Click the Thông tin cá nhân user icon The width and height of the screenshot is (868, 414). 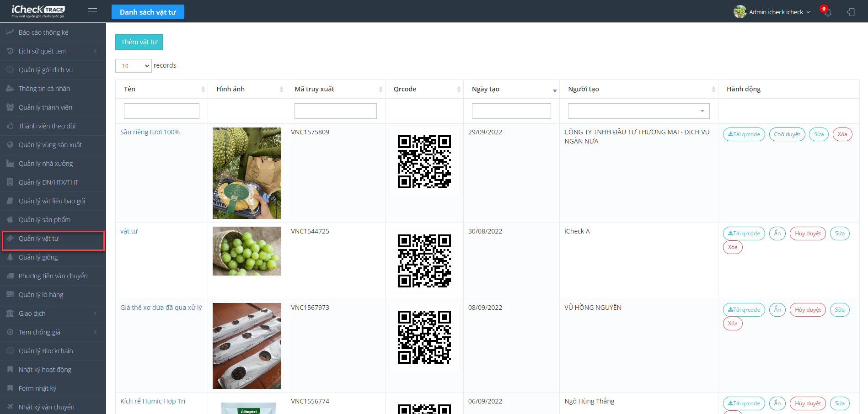(x=10, y=89)
